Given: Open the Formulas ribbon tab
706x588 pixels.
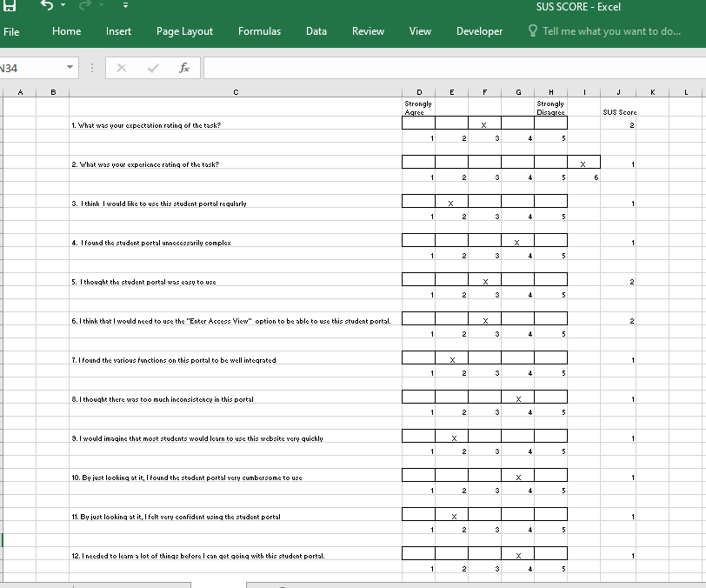Looking at the screenshot, I should 259,31.
